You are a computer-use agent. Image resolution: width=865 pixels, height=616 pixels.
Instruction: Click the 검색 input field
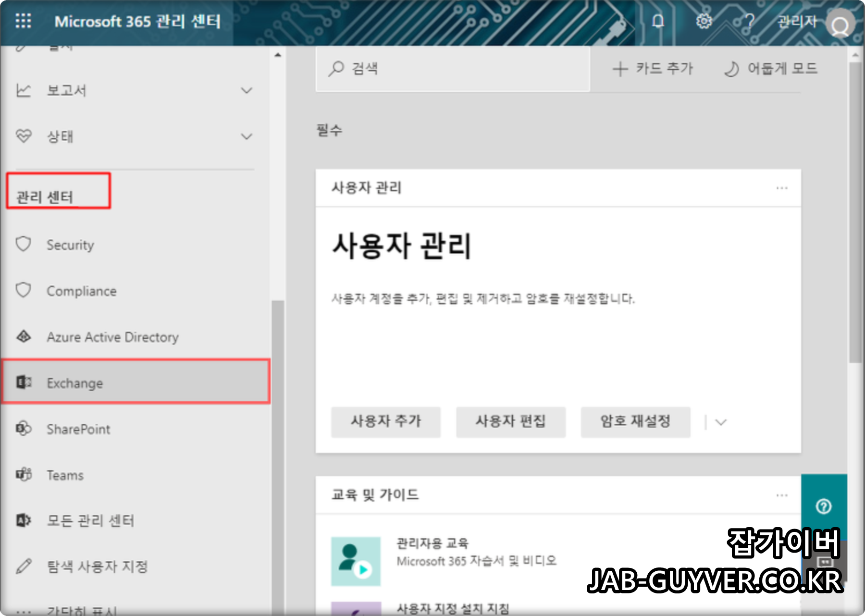(x=453, y=69)
